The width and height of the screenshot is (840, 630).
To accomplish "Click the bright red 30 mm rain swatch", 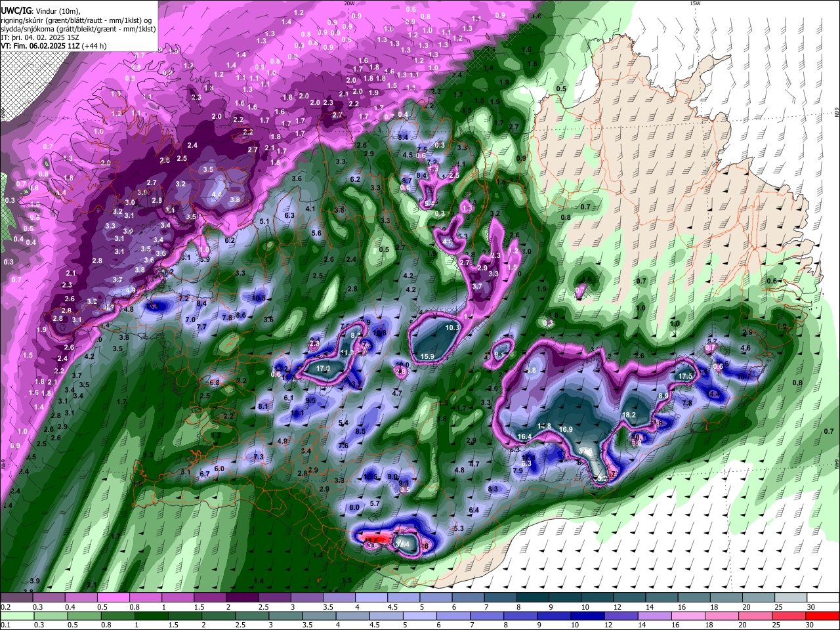I will click(x=822, y=616).
